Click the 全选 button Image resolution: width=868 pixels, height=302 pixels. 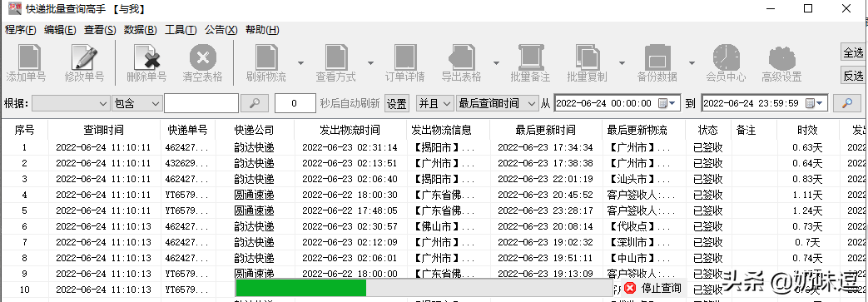pos(853,52)
